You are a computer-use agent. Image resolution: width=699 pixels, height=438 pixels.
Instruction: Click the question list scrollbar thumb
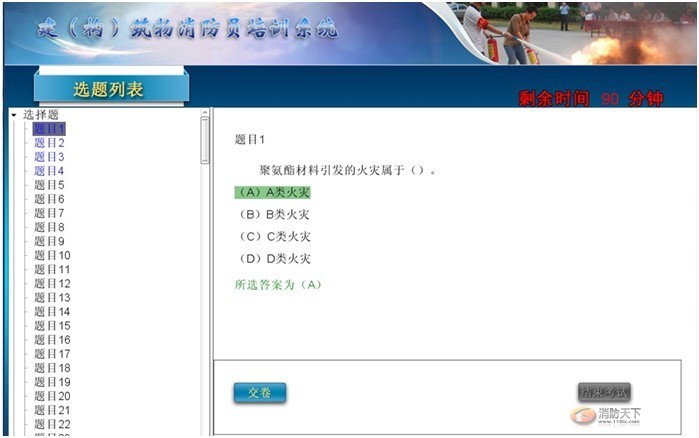[x=205, y=140]
